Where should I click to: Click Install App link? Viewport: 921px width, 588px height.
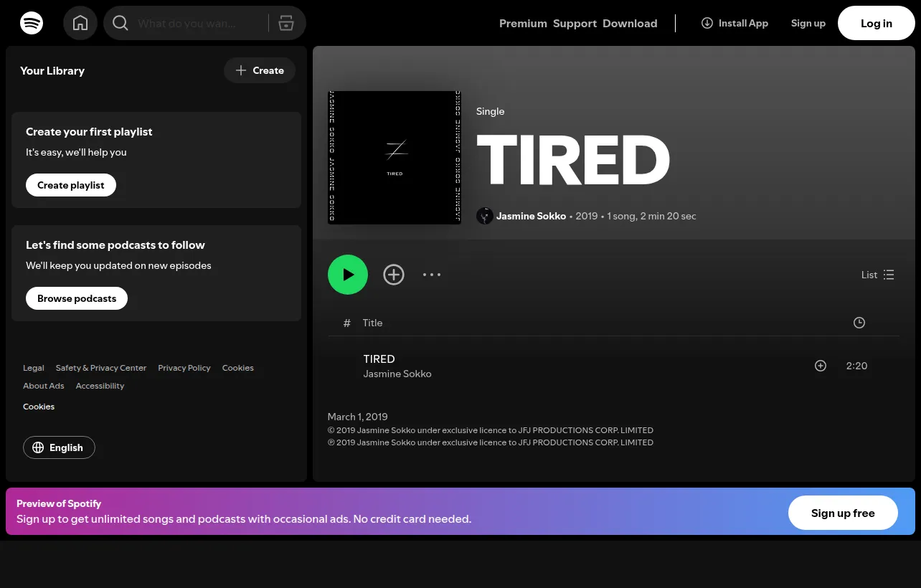click(x=735, y=23)
